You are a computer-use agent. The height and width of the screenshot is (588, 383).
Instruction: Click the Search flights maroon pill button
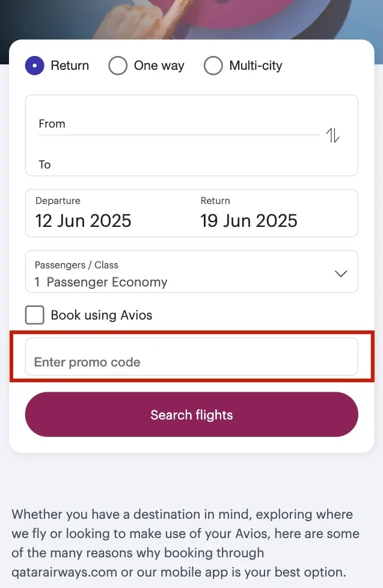point(191,415)
